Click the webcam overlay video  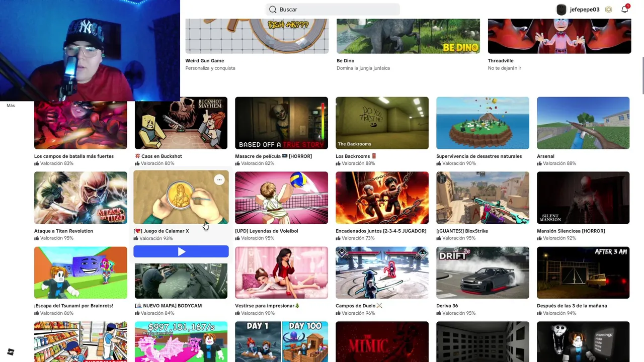point(90,50)
